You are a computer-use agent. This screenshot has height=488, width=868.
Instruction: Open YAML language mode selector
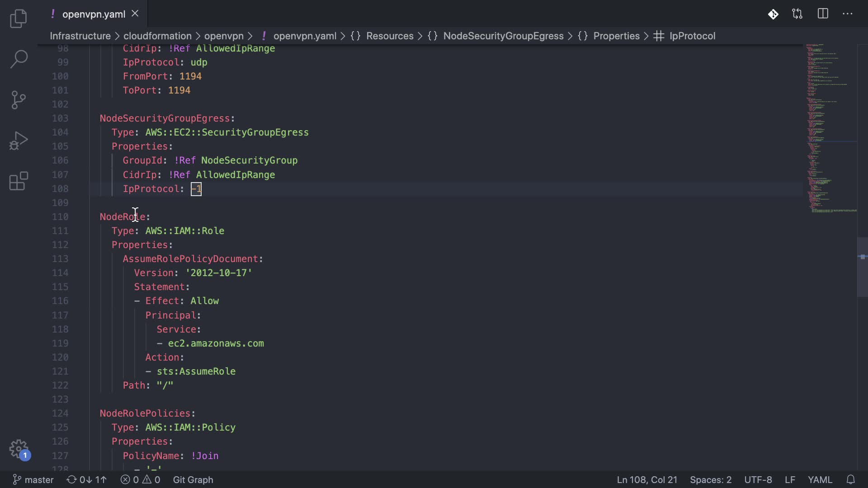[820, 479]
